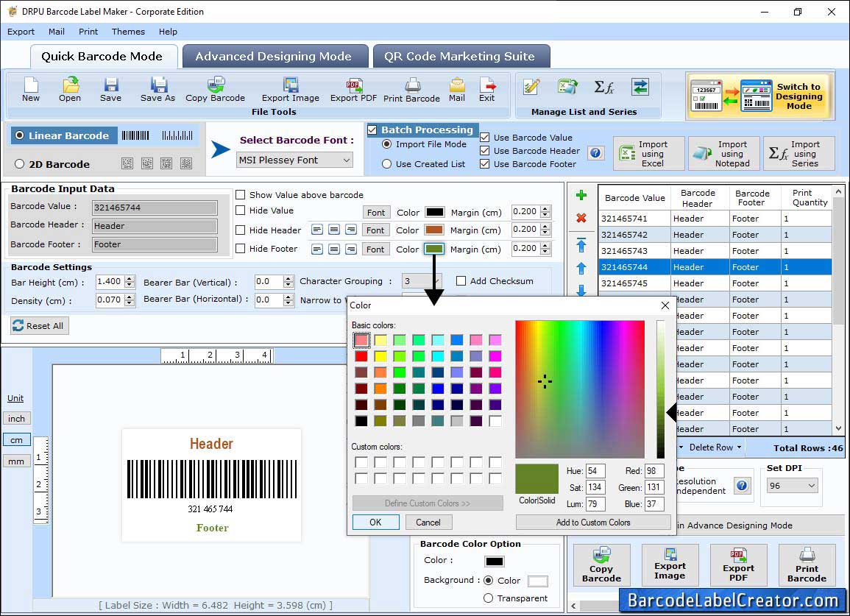Right-align the footer text in Hide Footer row
This screenshot has height=616, width=850.
click(351, 249)
